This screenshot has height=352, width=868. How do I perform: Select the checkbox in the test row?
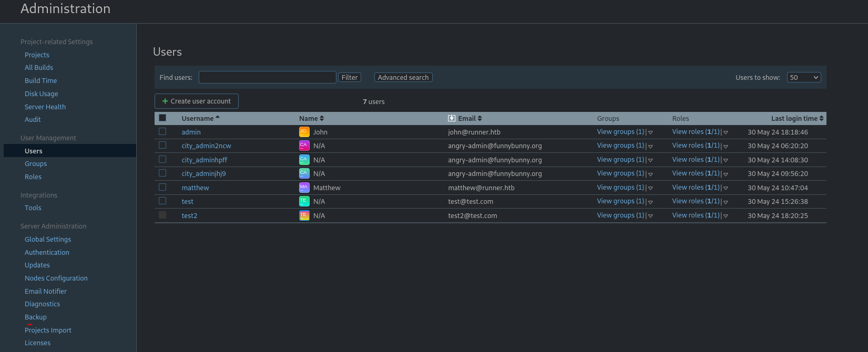162,201
